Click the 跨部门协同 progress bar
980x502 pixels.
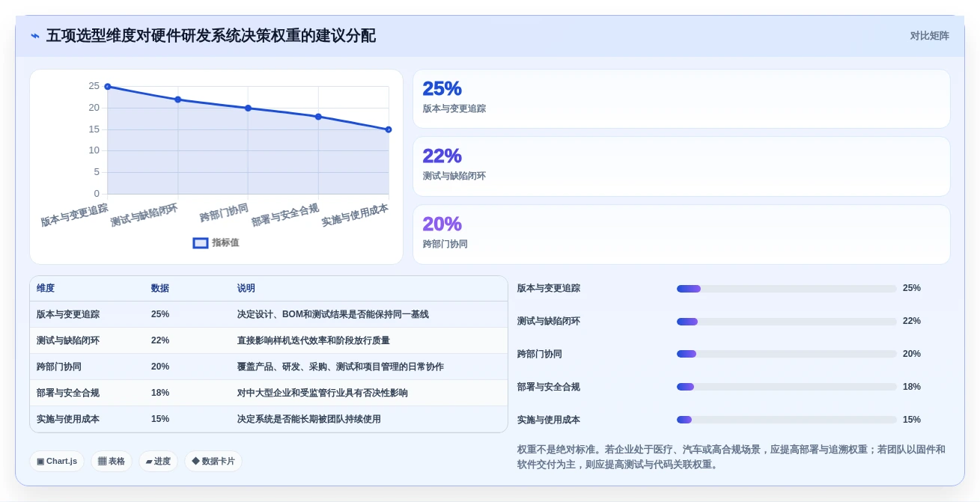[x=786, y=354]
